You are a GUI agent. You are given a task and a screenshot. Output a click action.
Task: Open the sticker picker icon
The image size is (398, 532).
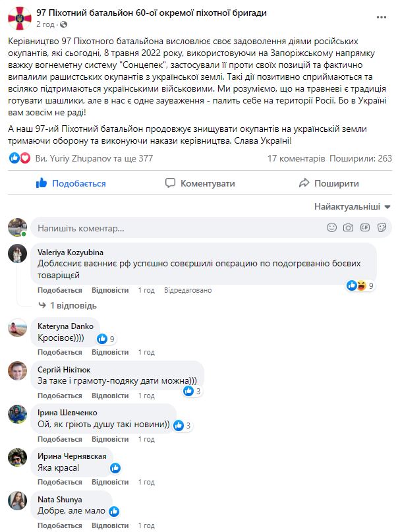pyautogui.click(x=381, y=227)
